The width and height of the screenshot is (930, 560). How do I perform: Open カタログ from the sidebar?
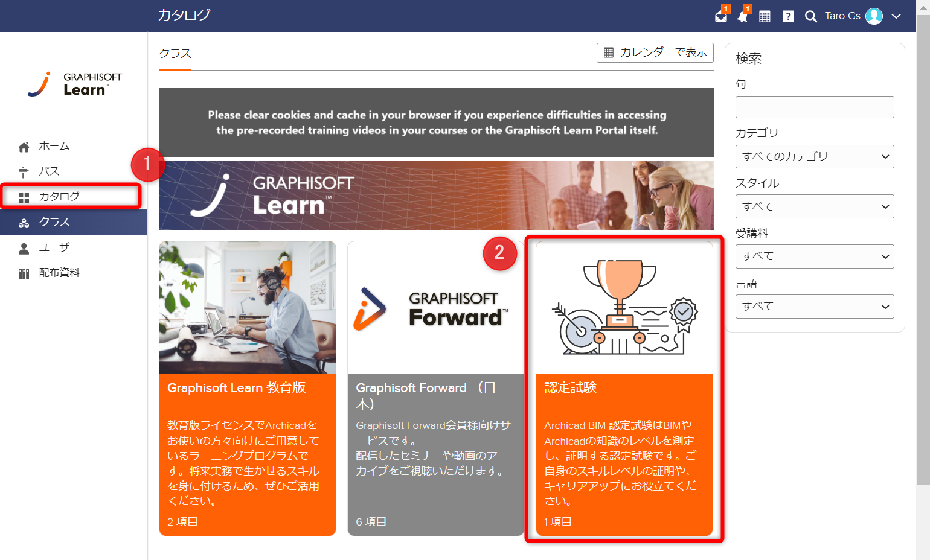pyautogui.click(x=74, y=197)
